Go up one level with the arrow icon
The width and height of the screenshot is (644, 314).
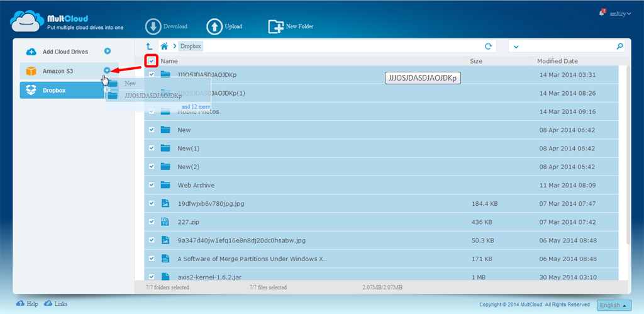[x=149, y=46]
